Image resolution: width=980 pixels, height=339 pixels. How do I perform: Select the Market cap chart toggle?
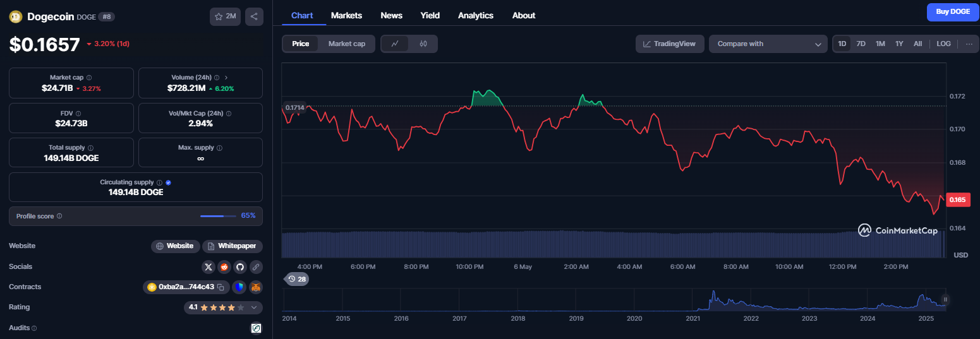click(347, 44)
